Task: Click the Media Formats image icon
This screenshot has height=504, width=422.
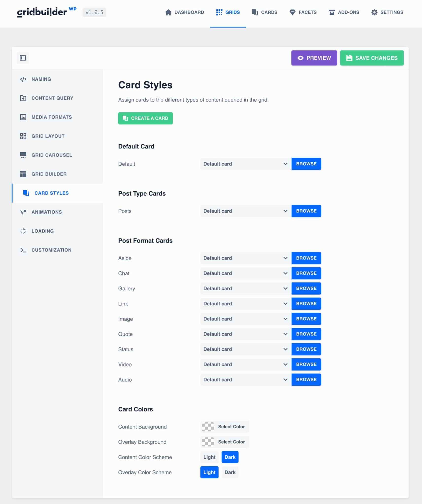Action: (x=23, y=117)
